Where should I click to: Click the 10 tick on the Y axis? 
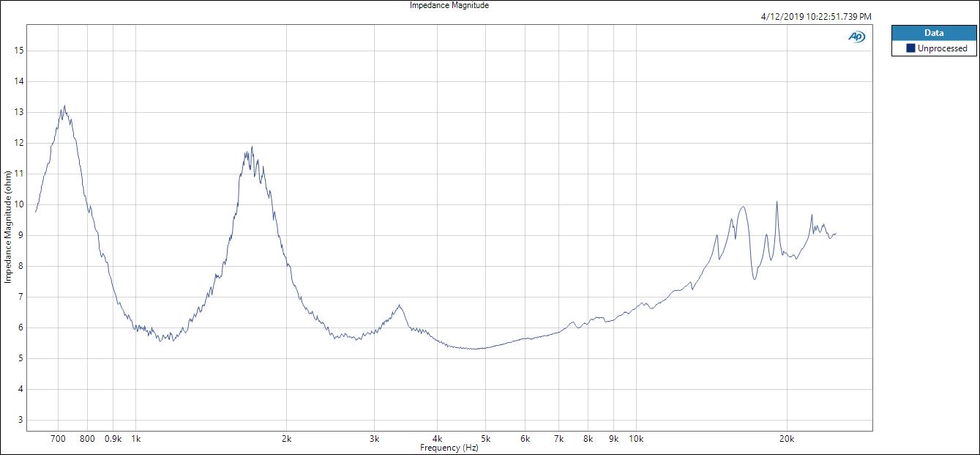click(x=20, y=204)
